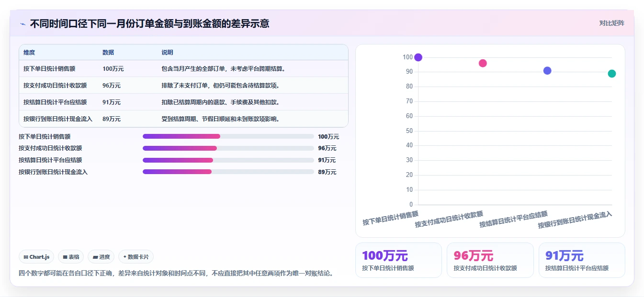Select the 进度 tag chip
This screenshot has height=297, width=644.
point(101,257)
